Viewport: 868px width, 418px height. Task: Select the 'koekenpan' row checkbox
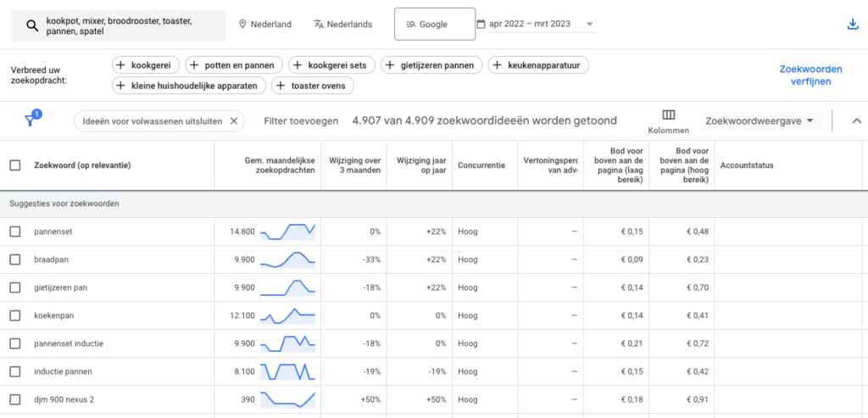tap(15, 315)
